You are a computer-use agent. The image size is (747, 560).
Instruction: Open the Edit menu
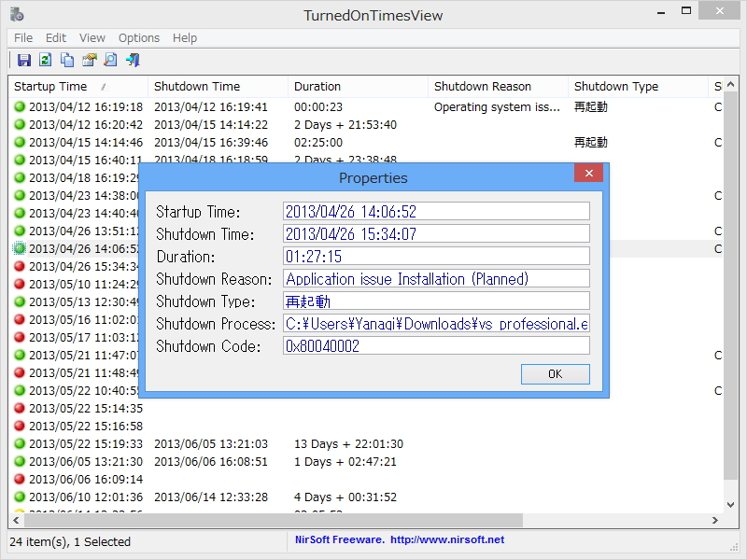(x=56, y=37)
